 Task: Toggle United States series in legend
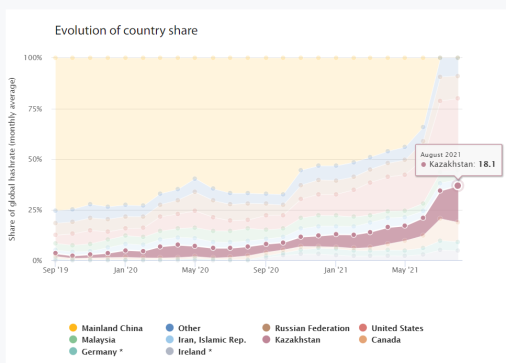[391, 328]
